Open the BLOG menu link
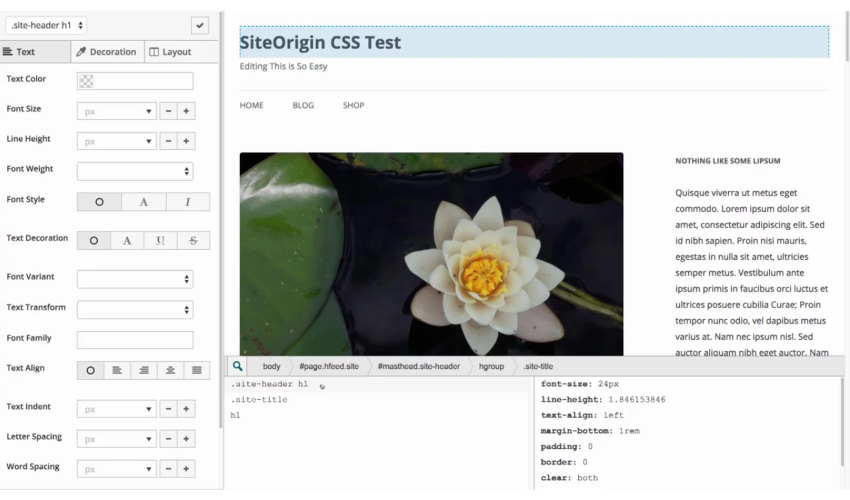 (303, 105)
